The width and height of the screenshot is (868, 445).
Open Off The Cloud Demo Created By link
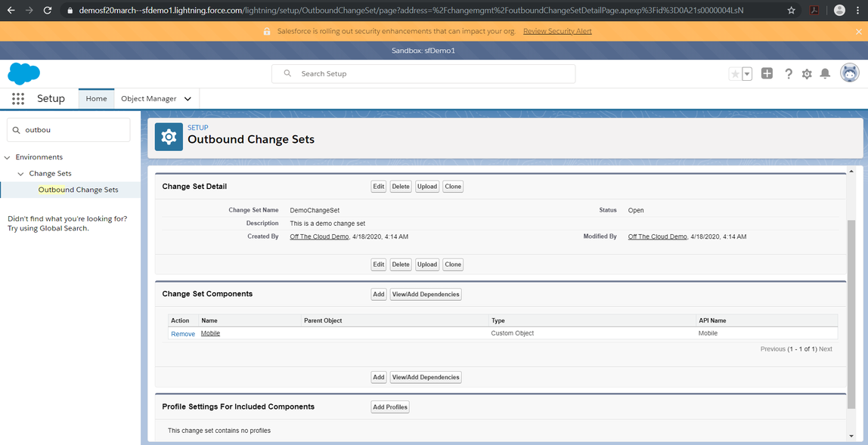pos(319,237)
